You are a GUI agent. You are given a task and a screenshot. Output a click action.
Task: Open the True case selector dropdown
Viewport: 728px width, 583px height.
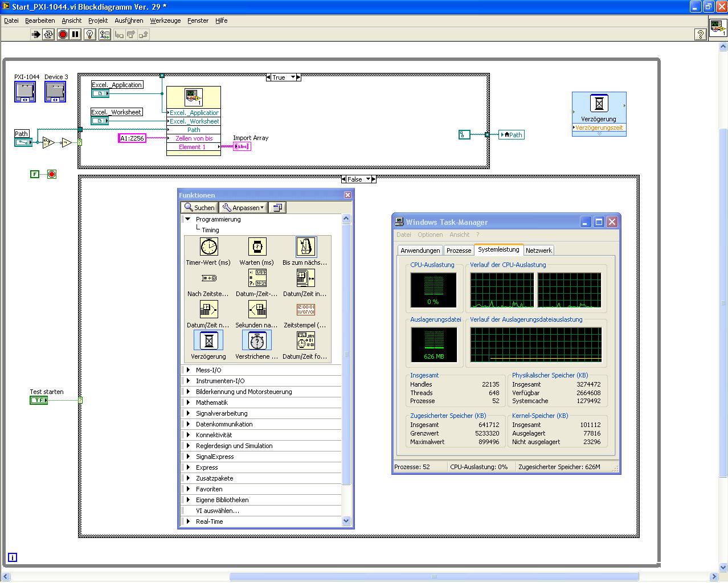[293, 77]
